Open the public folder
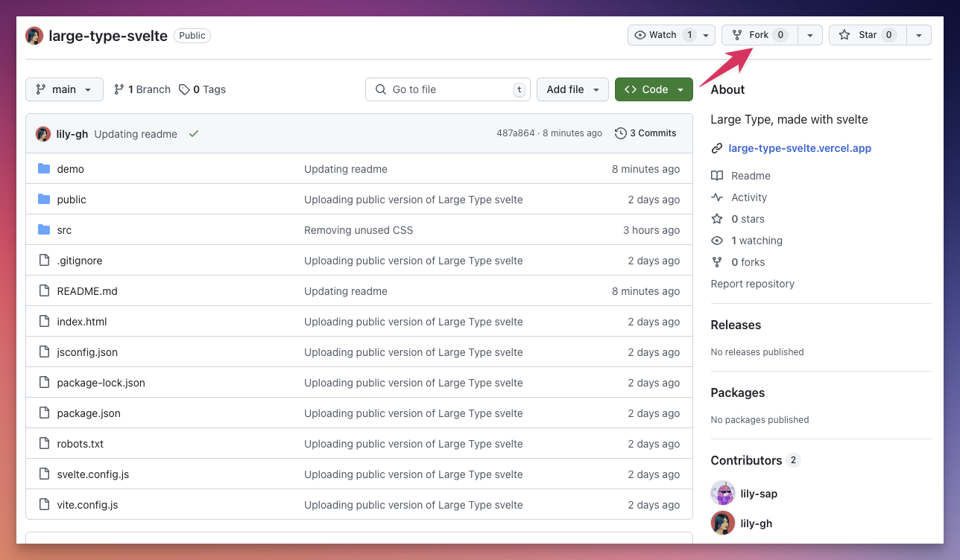This screenshot has height=560, width=960. coord(72,200)
